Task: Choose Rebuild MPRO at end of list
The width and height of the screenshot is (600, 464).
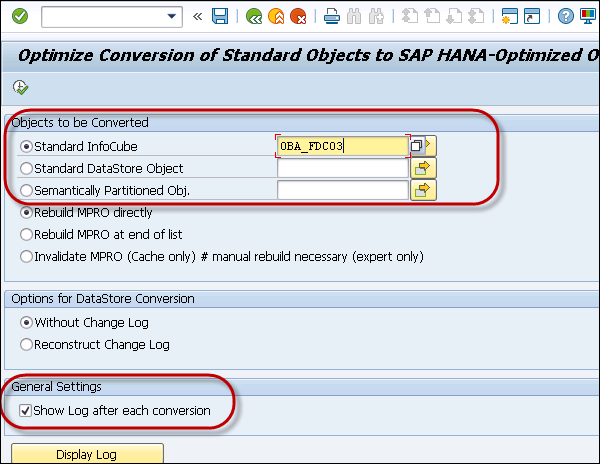Action: (27, 234)
